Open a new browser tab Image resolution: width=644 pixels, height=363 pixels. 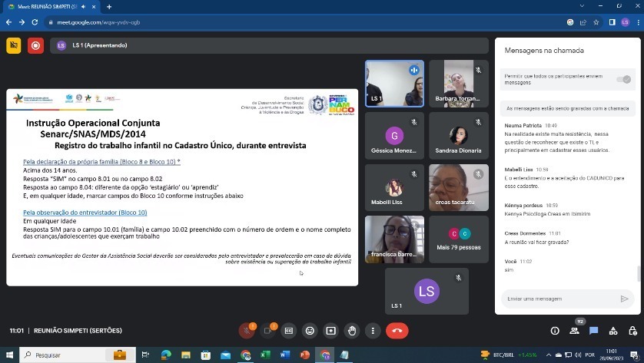tap(109, 6)
